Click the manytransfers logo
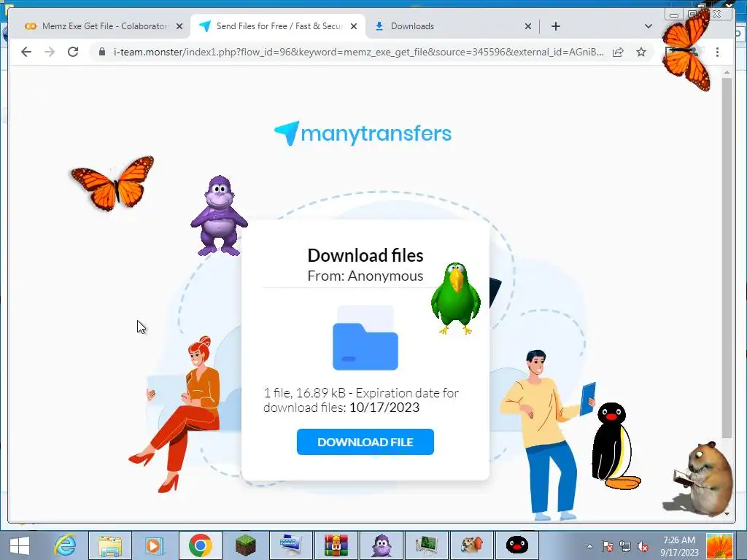Image resolution: width=747 pixels, height=560 pixels. [363, 133]
